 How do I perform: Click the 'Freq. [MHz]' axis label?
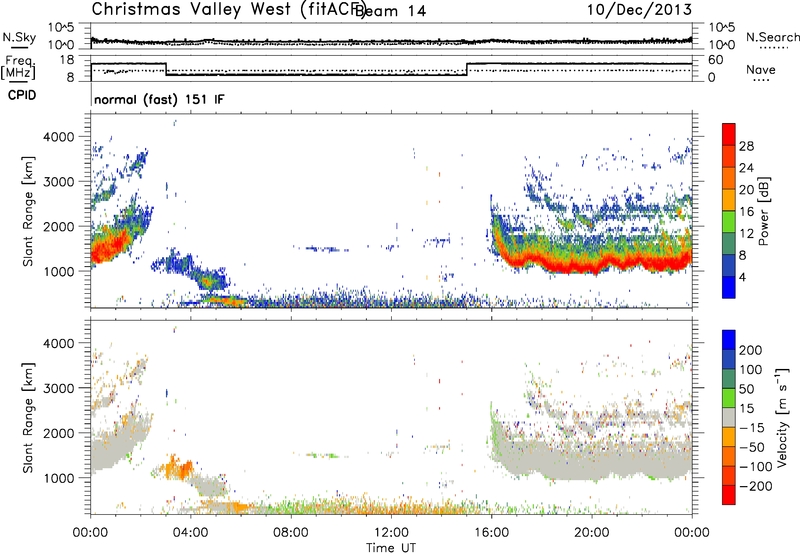(x=19, y=67)
